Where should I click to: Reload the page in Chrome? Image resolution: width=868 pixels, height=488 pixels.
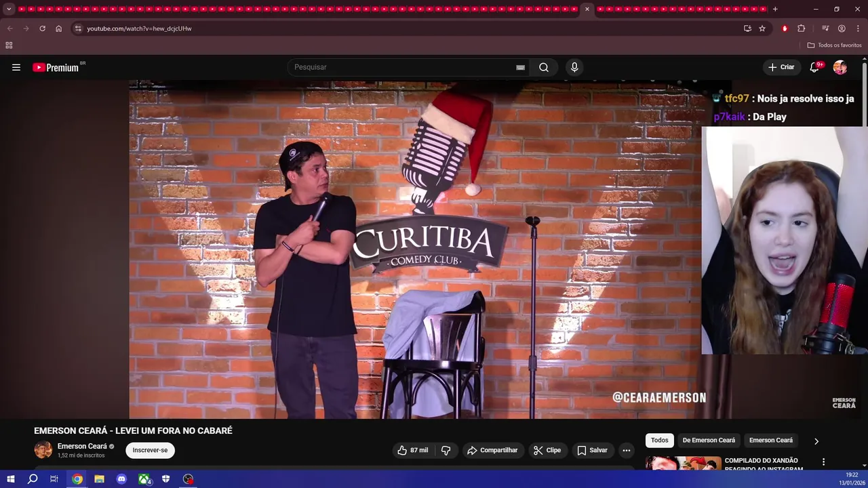point(42,28)
